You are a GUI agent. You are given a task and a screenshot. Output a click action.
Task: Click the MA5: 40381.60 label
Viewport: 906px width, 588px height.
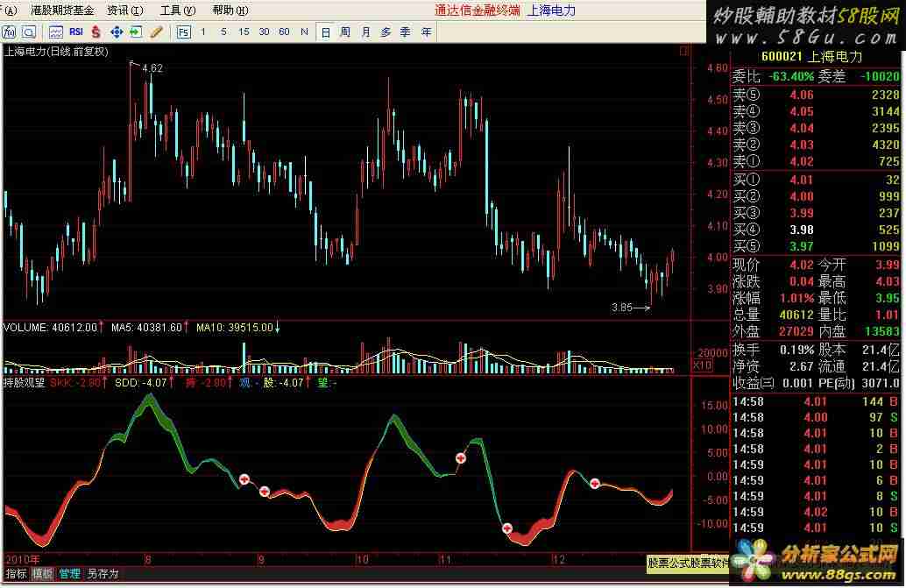click(x=146, y=328)
